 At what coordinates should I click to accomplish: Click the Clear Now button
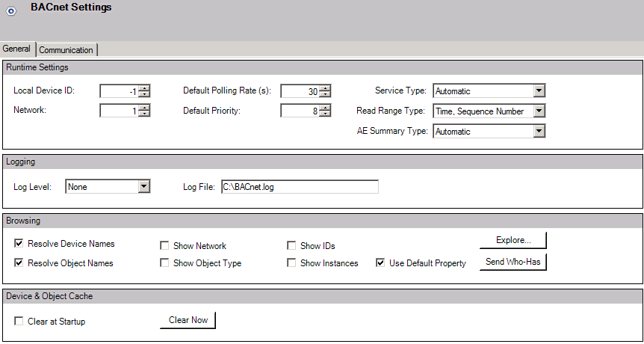coord(188,320)
